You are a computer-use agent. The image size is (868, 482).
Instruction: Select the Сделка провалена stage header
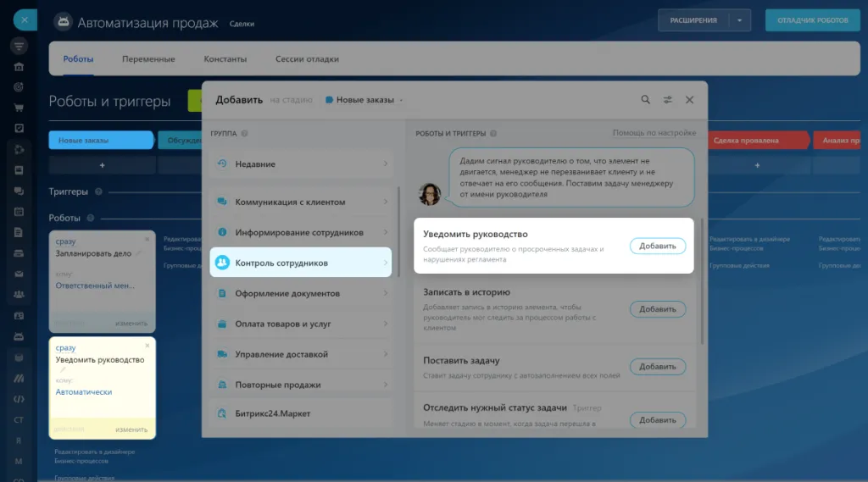[x=746, y=141]
